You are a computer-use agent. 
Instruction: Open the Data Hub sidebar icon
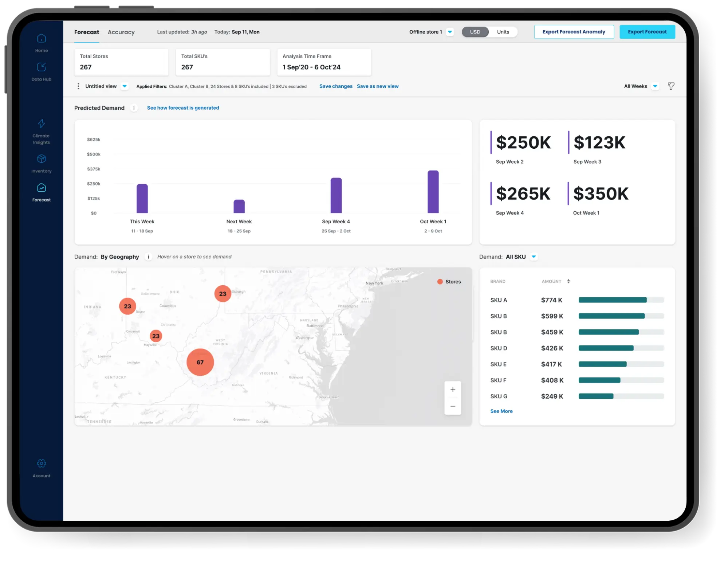42,67
